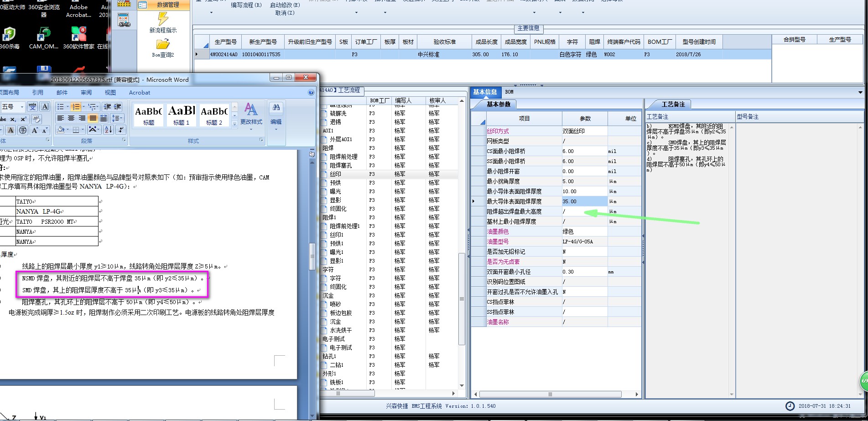
Task: Click the bullet list icon in Word
Action: coord(60,106)
